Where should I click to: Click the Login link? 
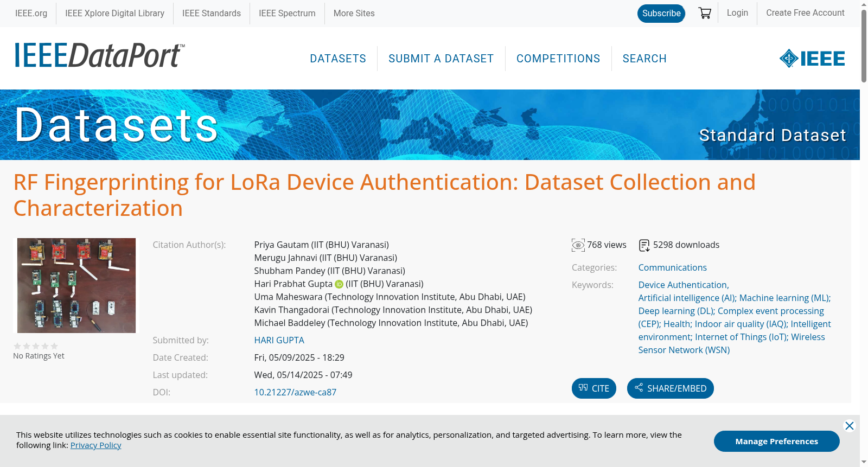click(737, 12)
